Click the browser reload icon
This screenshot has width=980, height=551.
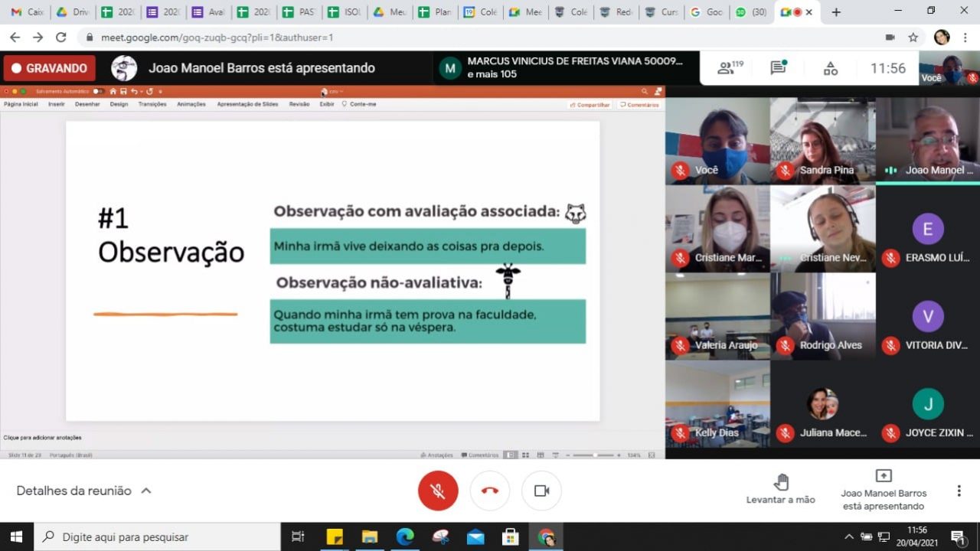pos(61,37)
